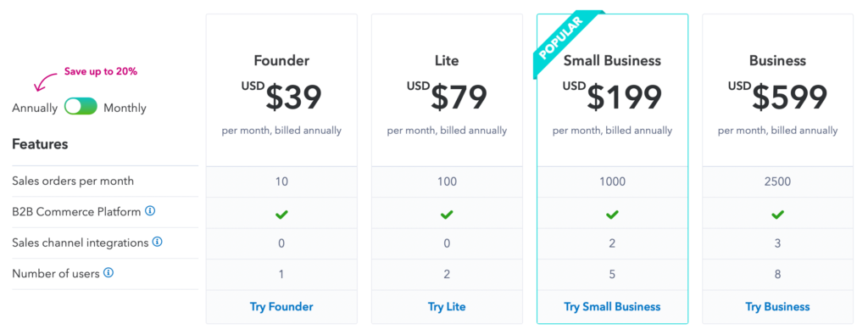The image size is (868, 335).
Task: Click the green checkmark in Business column
Action: [778, 215]
